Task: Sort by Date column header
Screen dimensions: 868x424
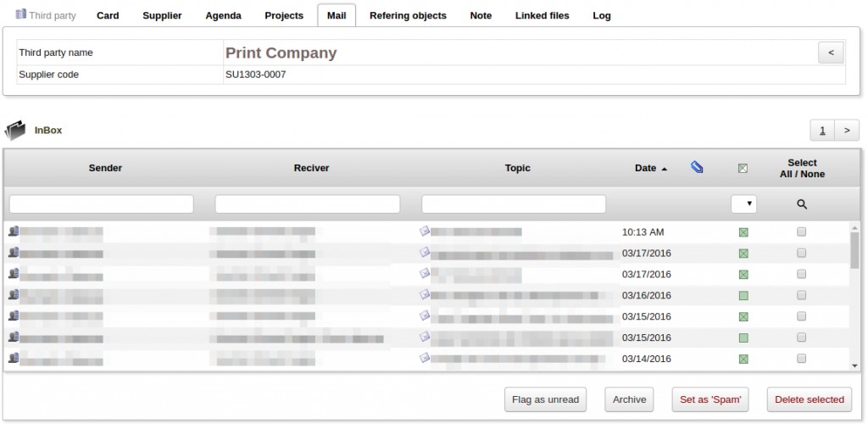Action: pos(645,168)
